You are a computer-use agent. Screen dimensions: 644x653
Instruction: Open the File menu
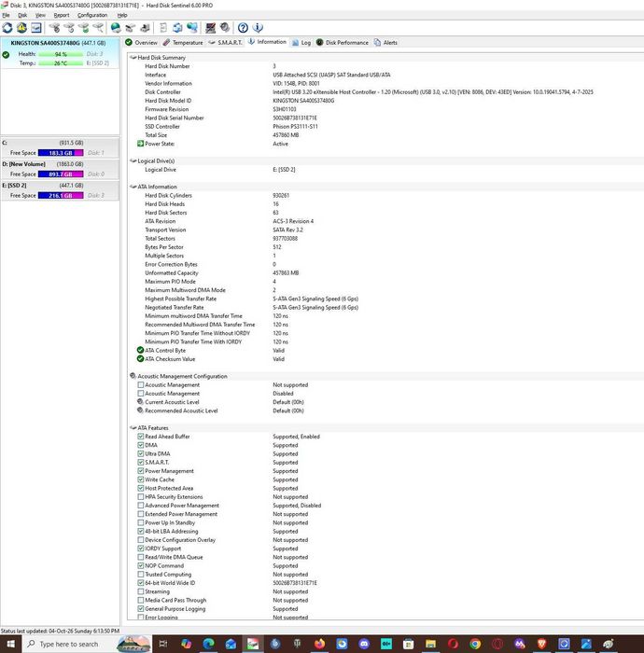[6, 15]
